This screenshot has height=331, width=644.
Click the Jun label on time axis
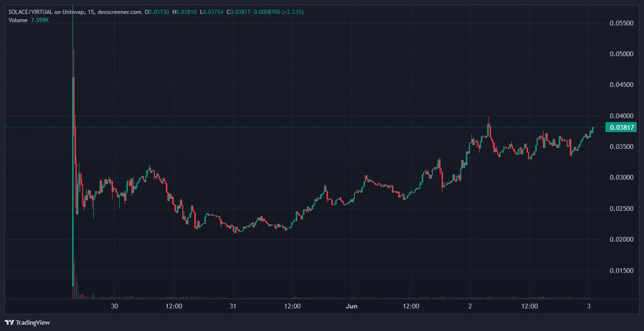[352, 306]
